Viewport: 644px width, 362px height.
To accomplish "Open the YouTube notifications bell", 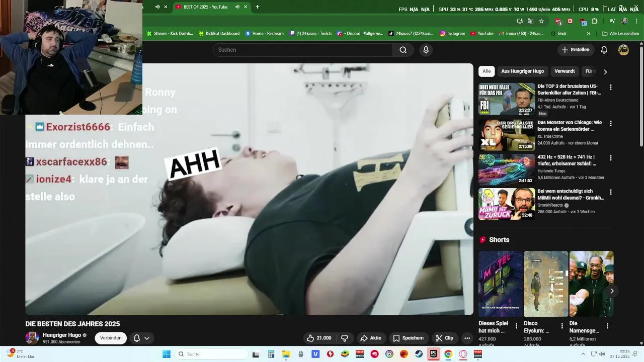I will (604, 50).
